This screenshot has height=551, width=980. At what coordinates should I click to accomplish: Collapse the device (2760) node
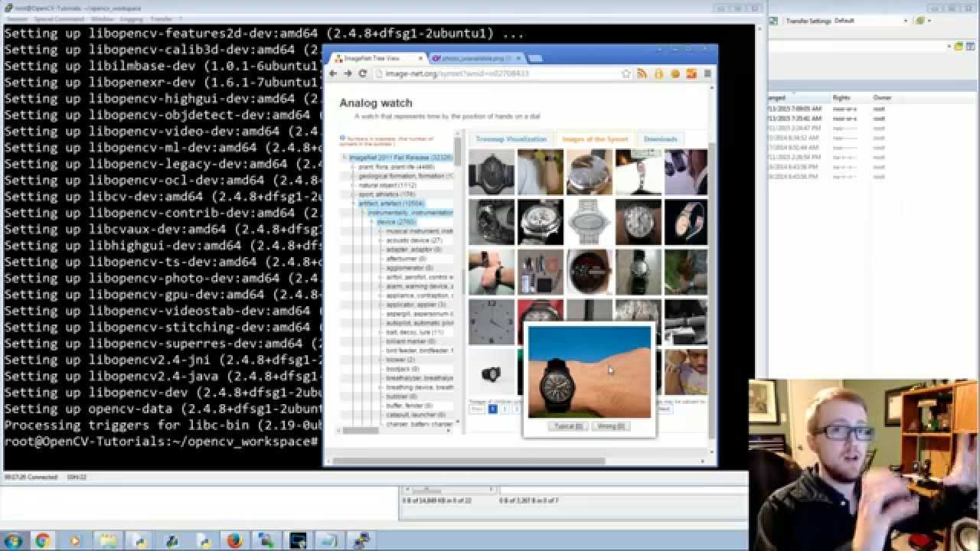pos(371,222)
